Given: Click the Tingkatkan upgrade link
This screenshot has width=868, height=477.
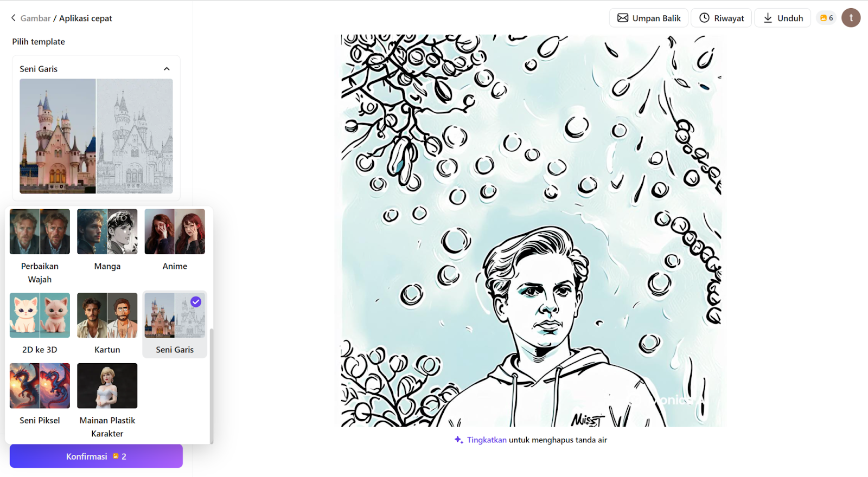Looking at the screenshot, I should [x=487, y=440].
